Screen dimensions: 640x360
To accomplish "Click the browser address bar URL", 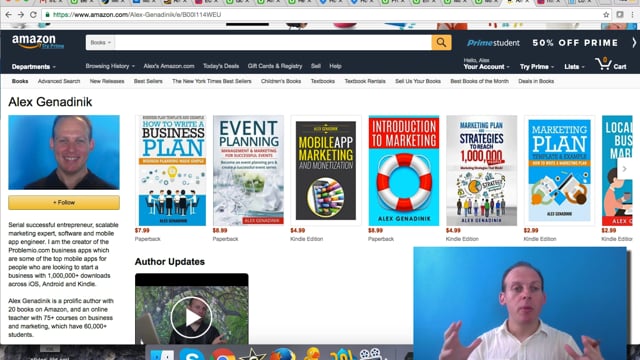I will (137, 15).
